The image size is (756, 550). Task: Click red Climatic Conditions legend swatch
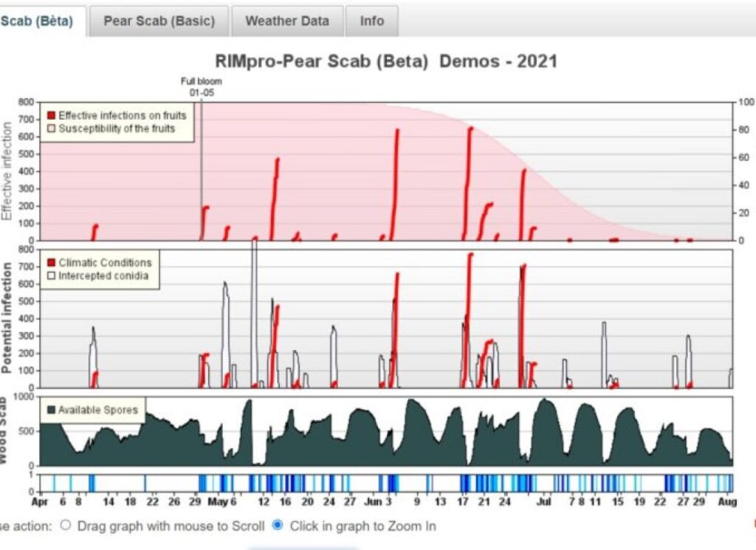point(51,263)
